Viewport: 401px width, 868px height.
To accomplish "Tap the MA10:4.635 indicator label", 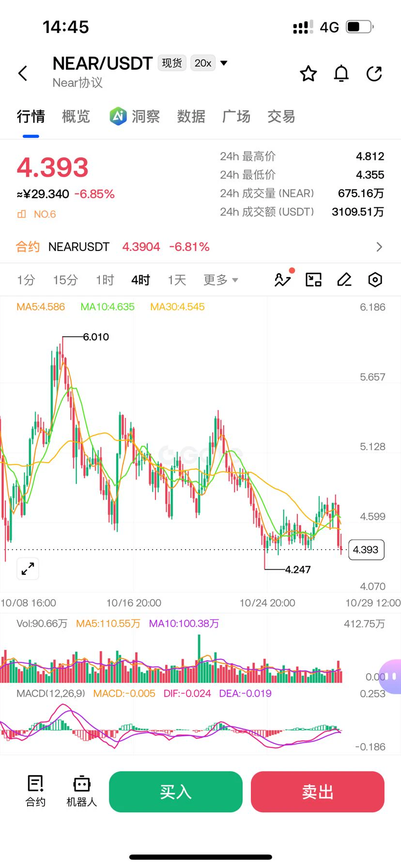I will [108, 307].
